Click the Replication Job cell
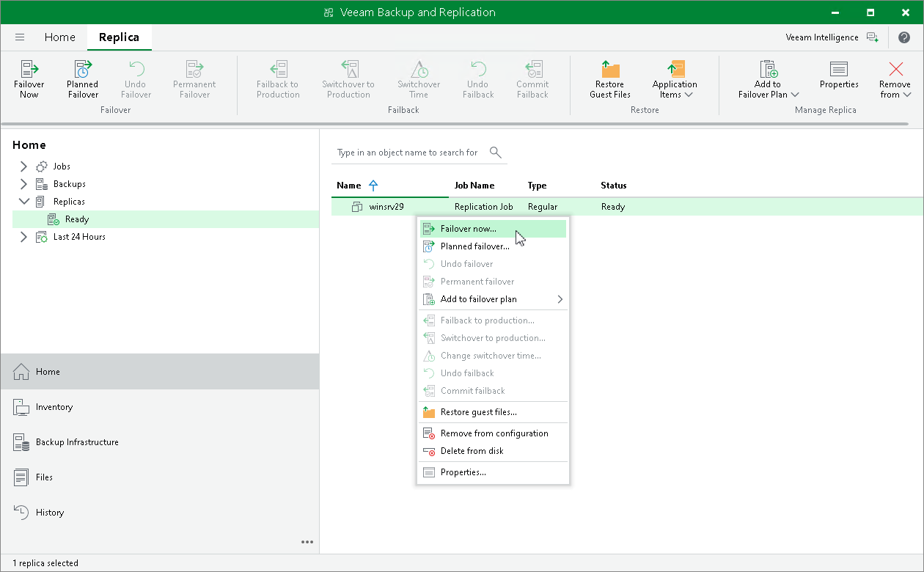 coord(484,207)
